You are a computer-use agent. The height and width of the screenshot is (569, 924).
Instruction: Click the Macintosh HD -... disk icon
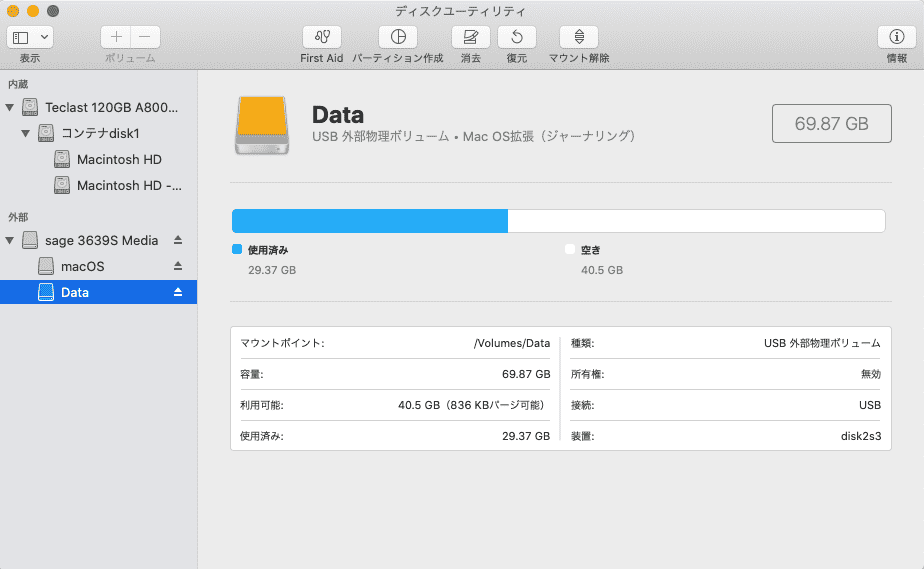click(x=62, y=185)
